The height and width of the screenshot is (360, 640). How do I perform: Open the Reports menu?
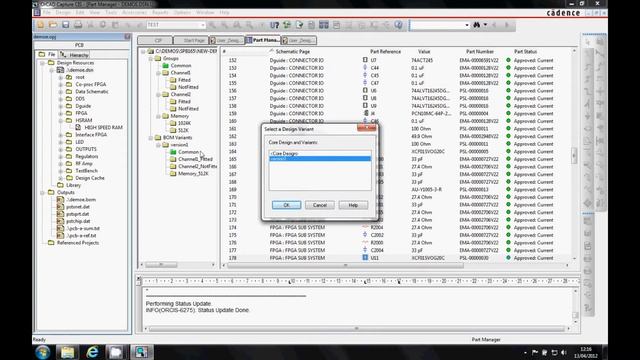coord(160,13)
